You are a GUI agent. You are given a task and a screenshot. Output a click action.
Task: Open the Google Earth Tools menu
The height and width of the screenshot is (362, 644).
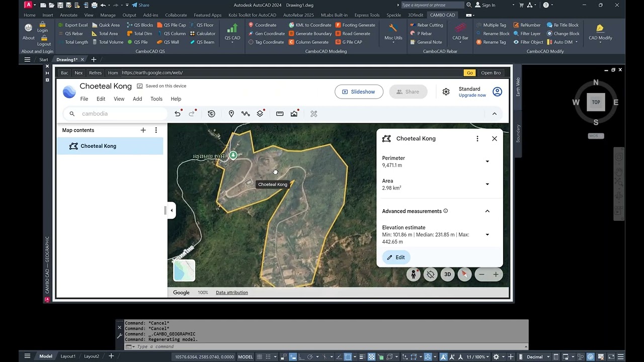156,99
